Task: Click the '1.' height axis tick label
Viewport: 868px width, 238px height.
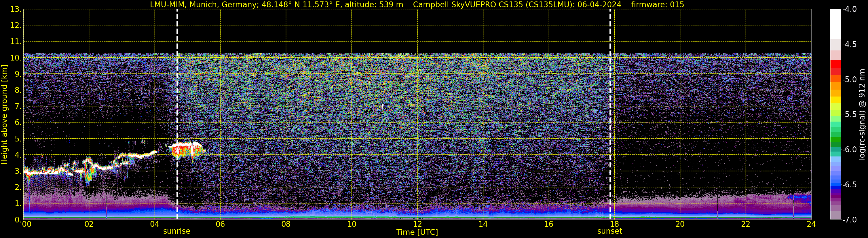Action: (x=18, y=203)
